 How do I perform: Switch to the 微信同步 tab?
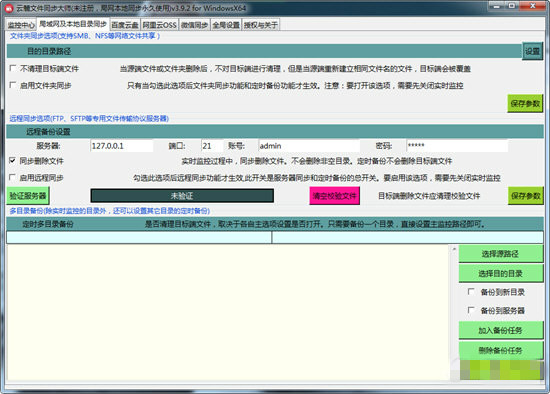click(195, 25)
